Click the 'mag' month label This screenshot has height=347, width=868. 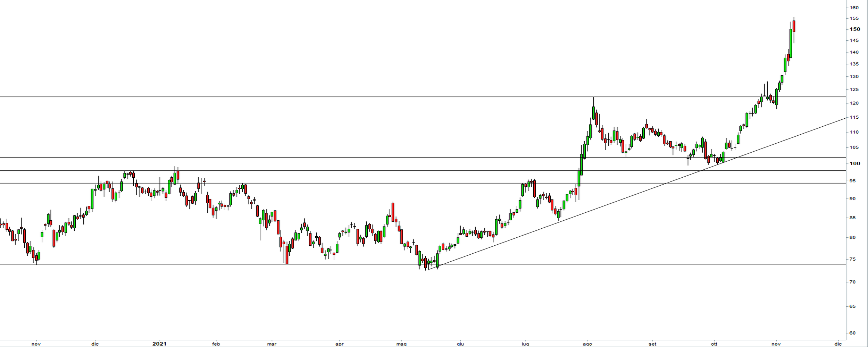[x=401, y=344]
